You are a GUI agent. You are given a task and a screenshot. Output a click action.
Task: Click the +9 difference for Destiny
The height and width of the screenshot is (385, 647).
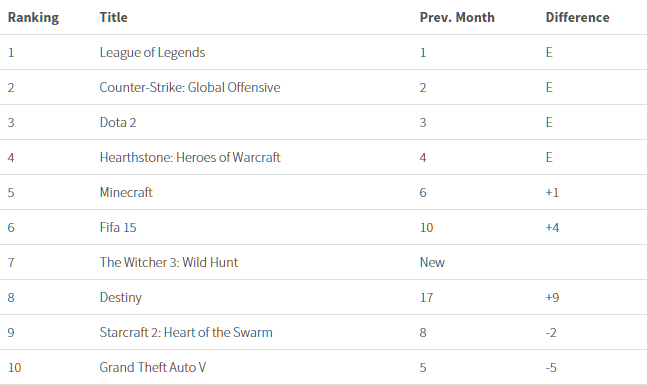coord(552,298)
